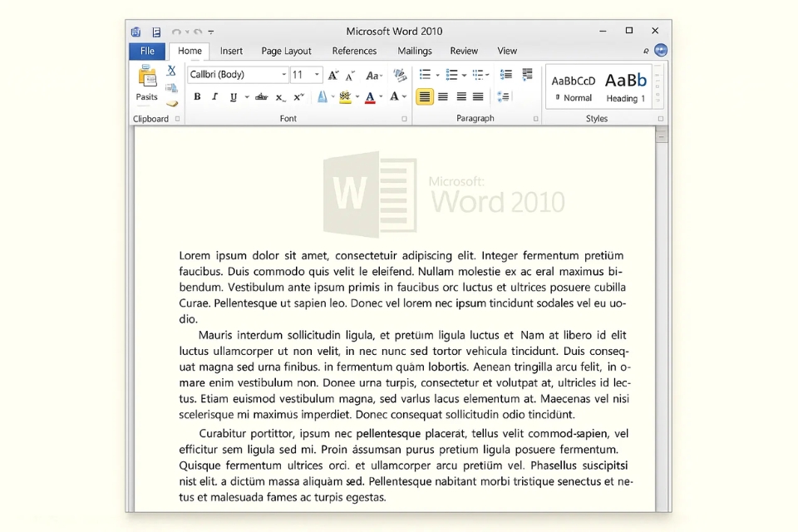The image size is (798, 532).
Task: Open the font name dropdown
Action: click(283, 75)
